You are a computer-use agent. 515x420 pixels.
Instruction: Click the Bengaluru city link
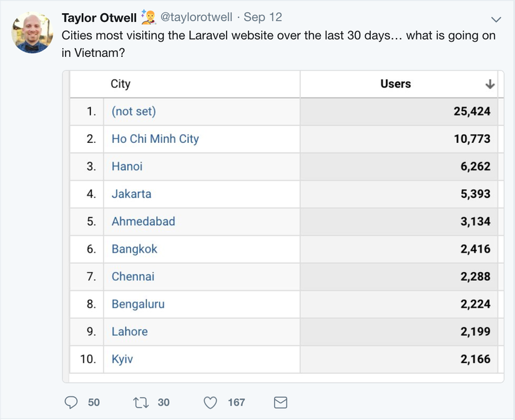click(138, 304)
